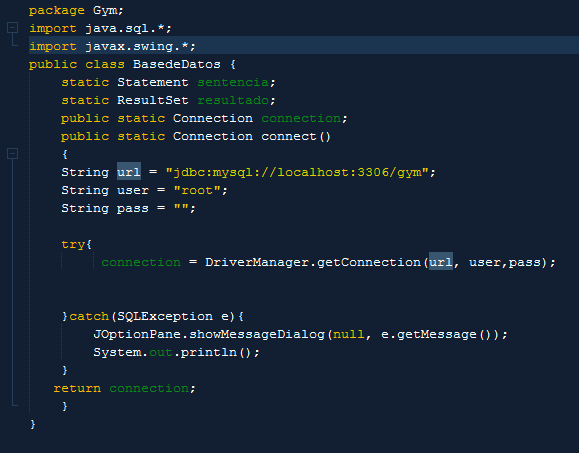
Task: Click 'connection' in the return statement
Action: pyautogui.click(x=149, y=389)
